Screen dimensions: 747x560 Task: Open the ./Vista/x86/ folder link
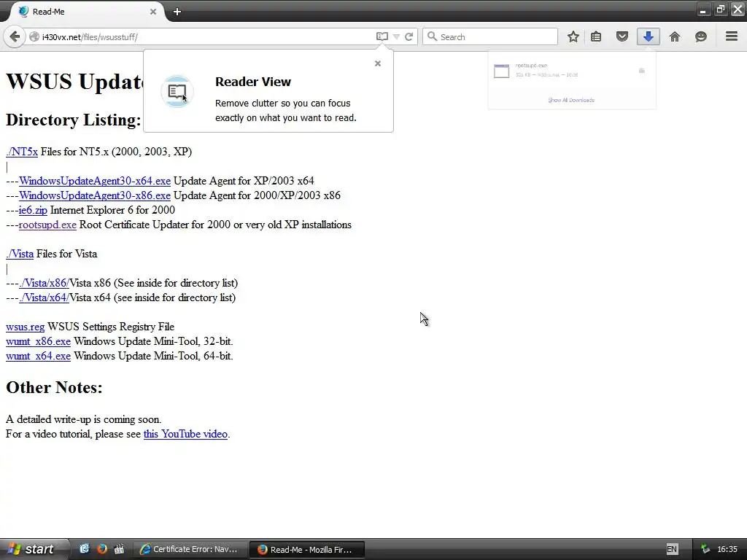tap(44, 283)
